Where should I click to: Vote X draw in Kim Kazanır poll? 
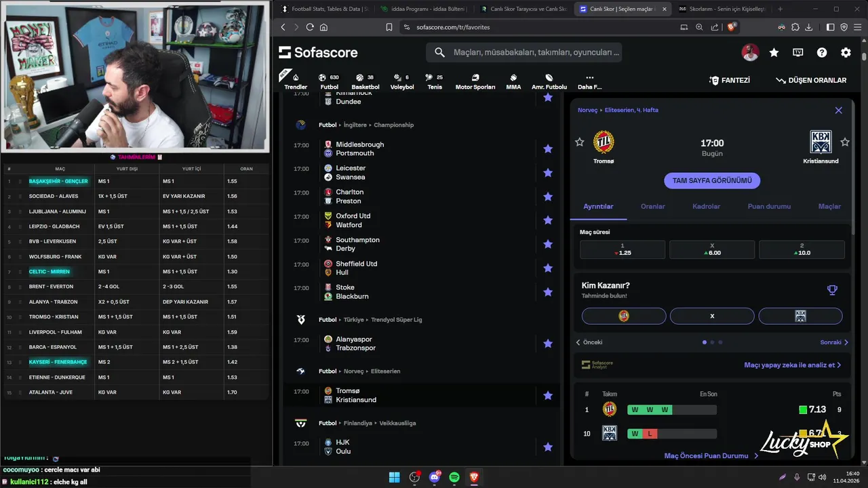coord(712,316)
